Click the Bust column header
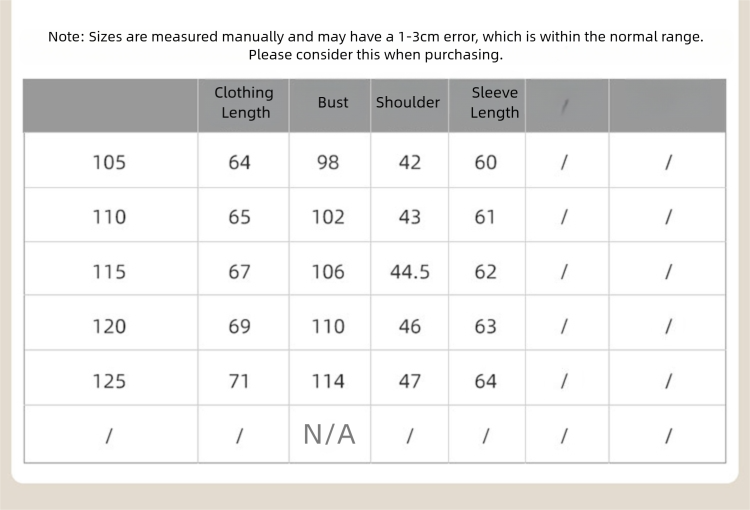The height and width of the screenshot is (510, 750). (333, 103)
